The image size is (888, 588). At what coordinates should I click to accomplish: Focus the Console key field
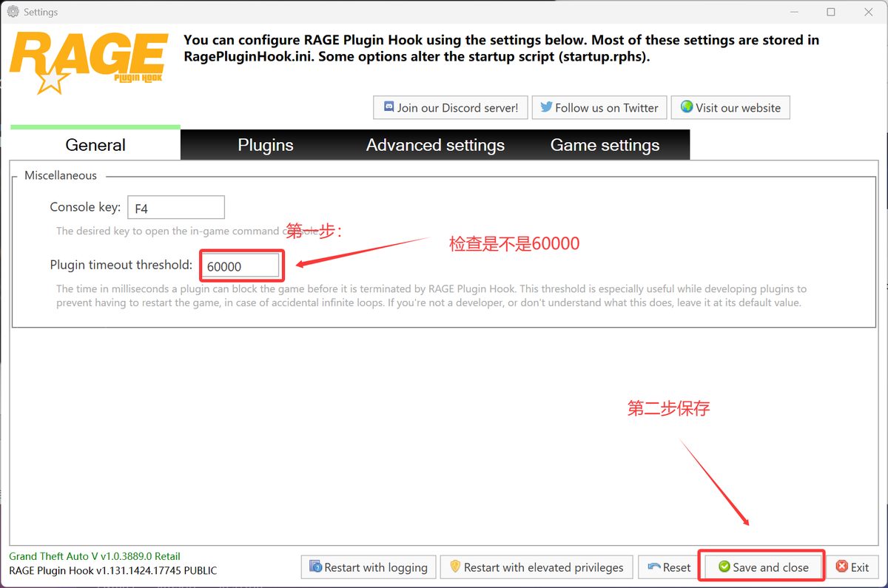coord(176,208)
